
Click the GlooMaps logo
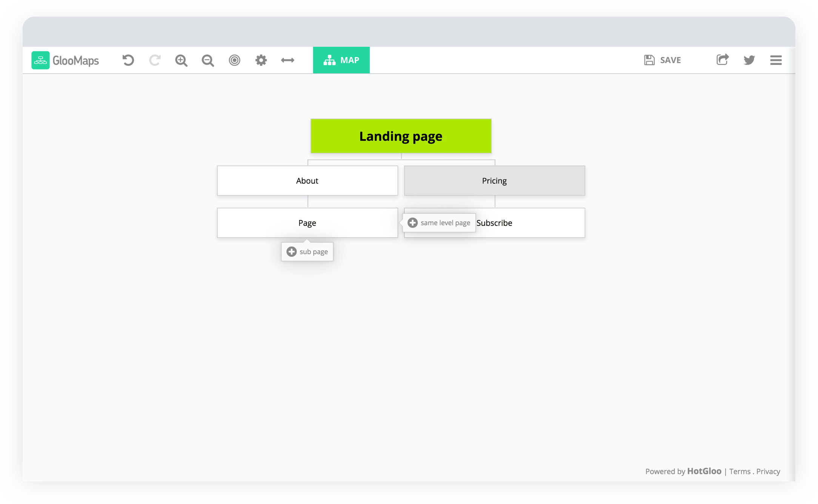pyautogui.click(x=65, y=60)
